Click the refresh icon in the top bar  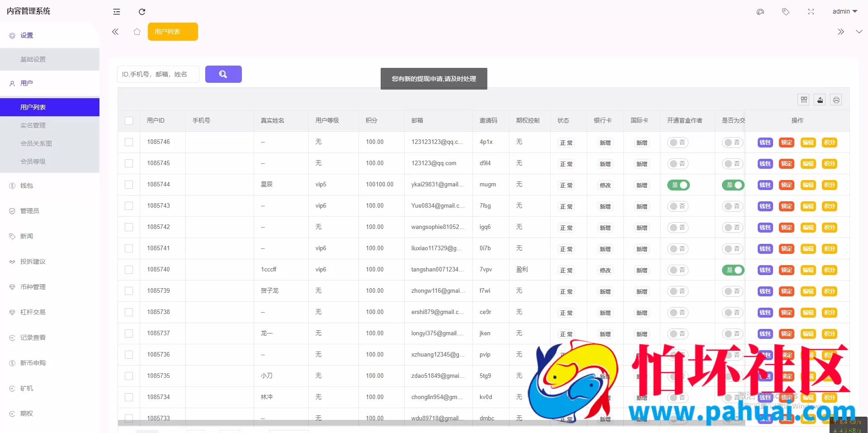(x=142, y=12)
